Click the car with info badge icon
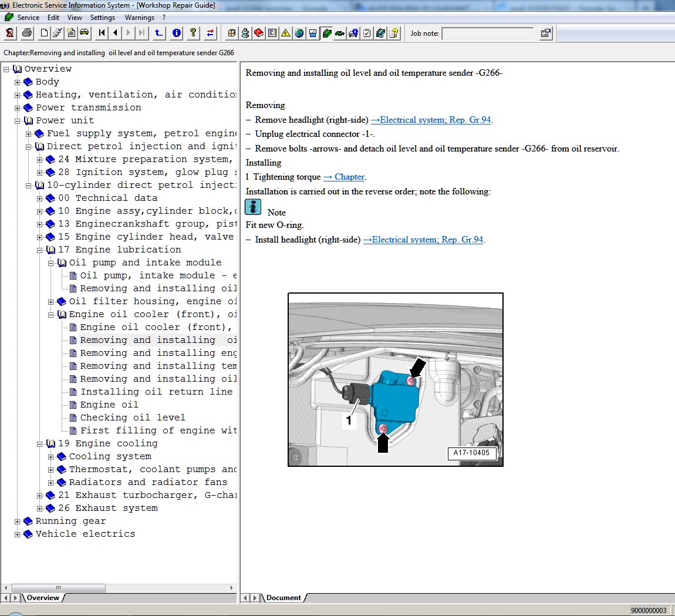 point(353,33)
